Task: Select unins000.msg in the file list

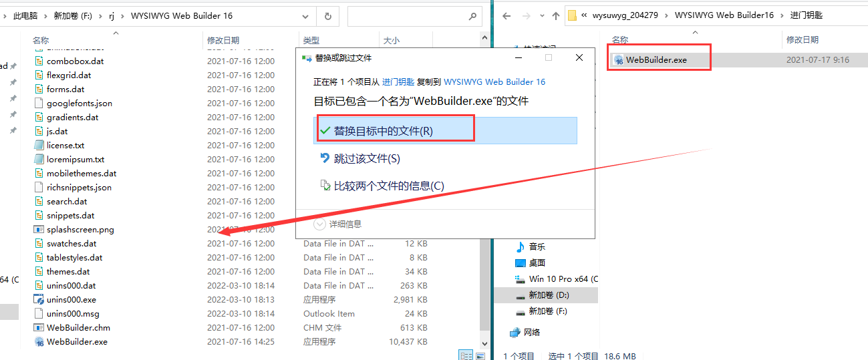Action: (x=73, y=313)
